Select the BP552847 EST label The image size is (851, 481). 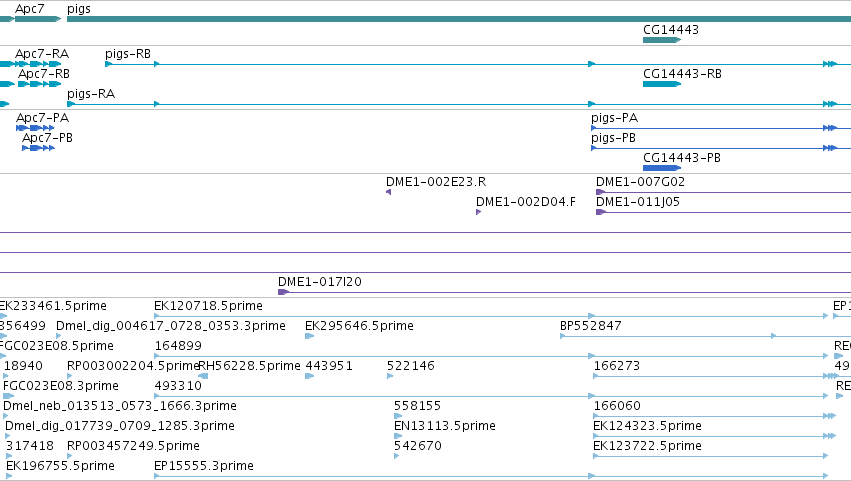[590, 326]
